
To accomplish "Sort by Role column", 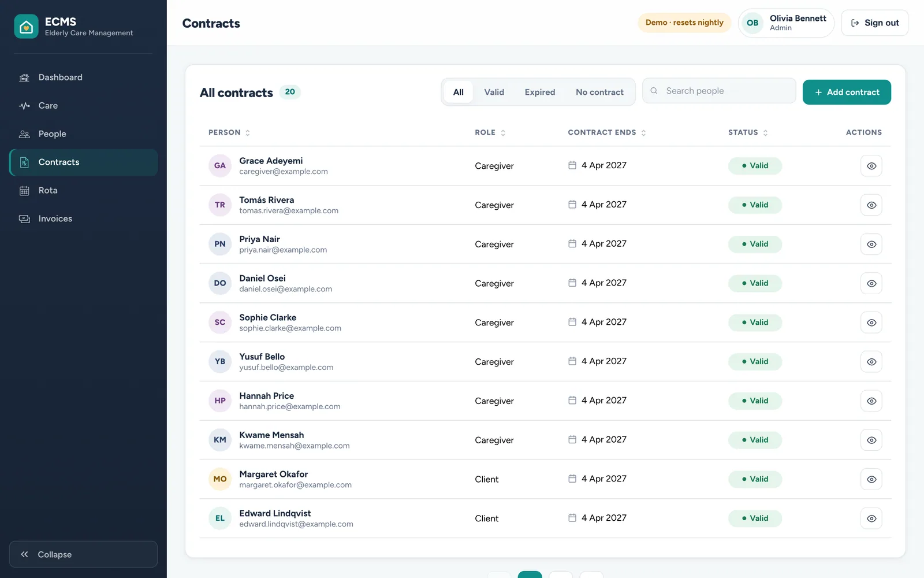I will click(490, 132).
